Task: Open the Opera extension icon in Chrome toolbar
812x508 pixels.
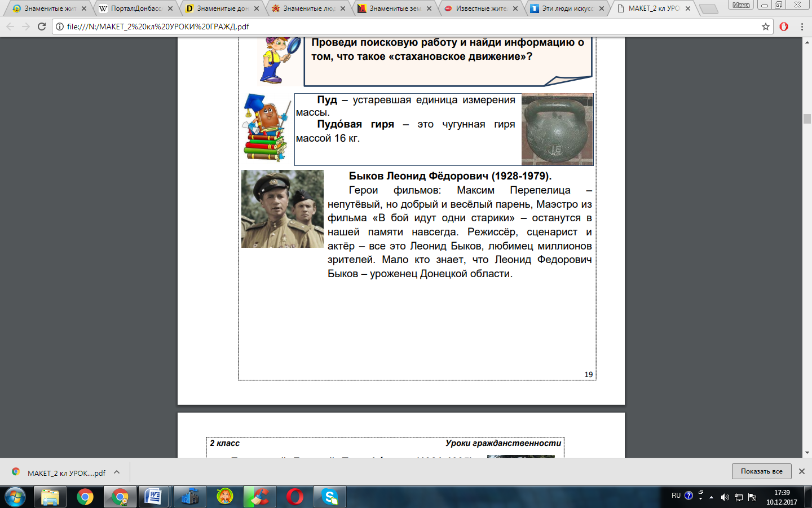Action: (784, 27)
